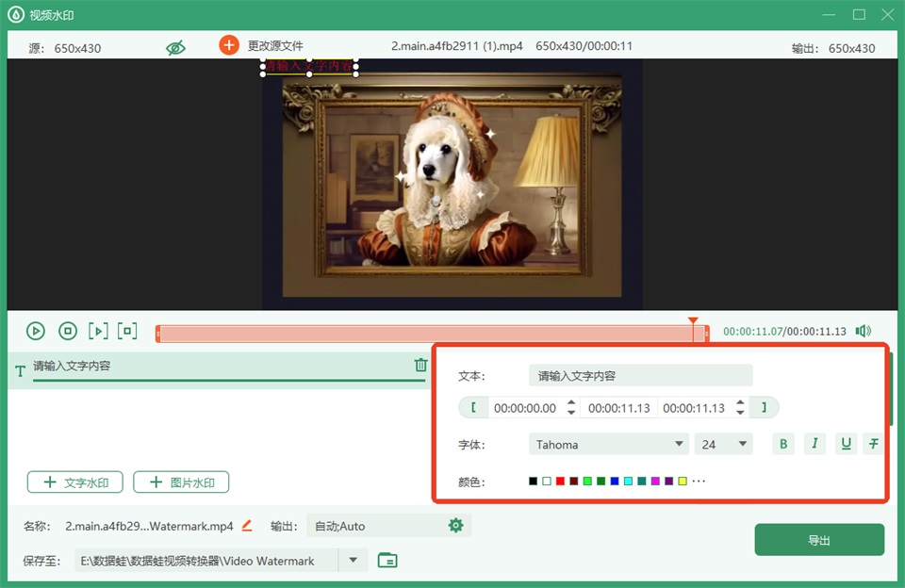Viewport: 905px width, 588px height.
Task: Click the 图片水印 image watermark button
Action: coord(181,482)
